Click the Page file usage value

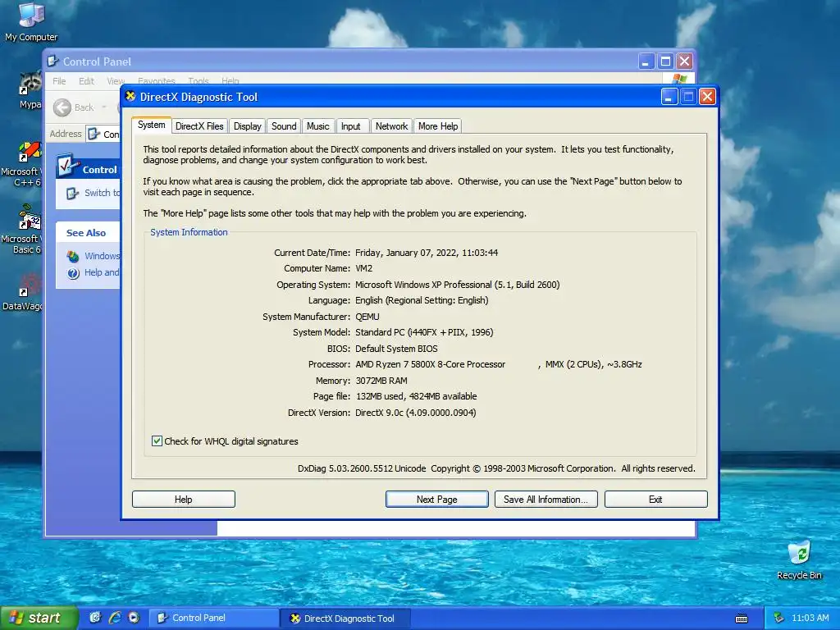[416, 396]
